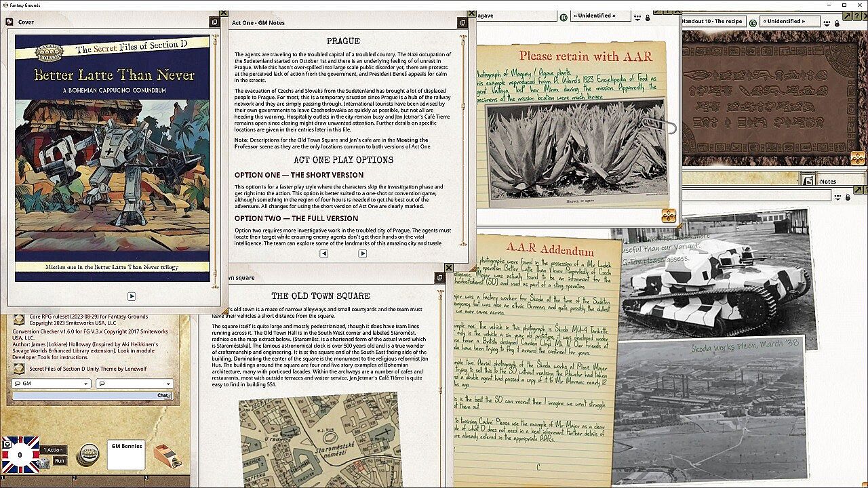
Task: Toggle the ID icon in Handout 10 window
Action: click(x=753, y=22)
